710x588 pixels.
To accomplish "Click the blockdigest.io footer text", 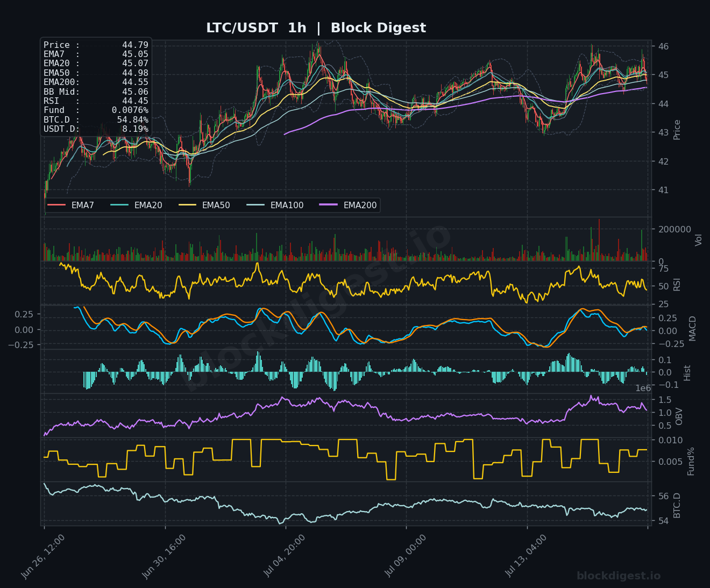I will click(619, 576).
